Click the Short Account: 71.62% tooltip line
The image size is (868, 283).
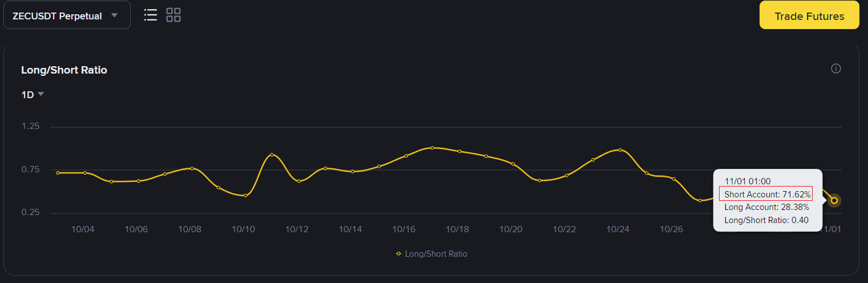(767, 195)
